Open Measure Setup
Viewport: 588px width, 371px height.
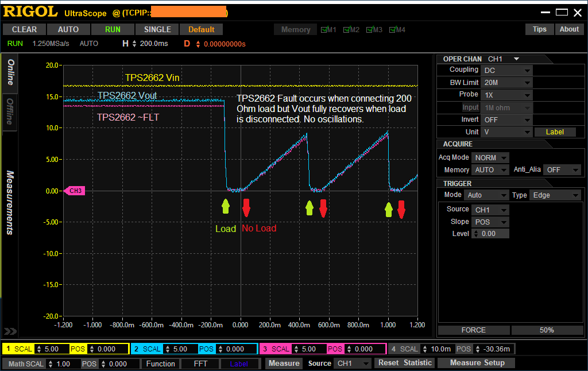pyautogui.click(x=477, y=363)
